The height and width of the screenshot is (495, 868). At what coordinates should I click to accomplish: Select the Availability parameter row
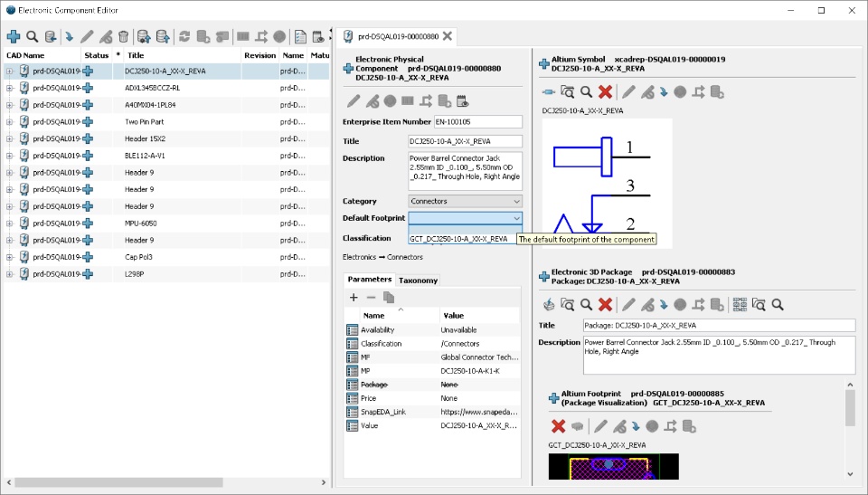pos(432,329)
